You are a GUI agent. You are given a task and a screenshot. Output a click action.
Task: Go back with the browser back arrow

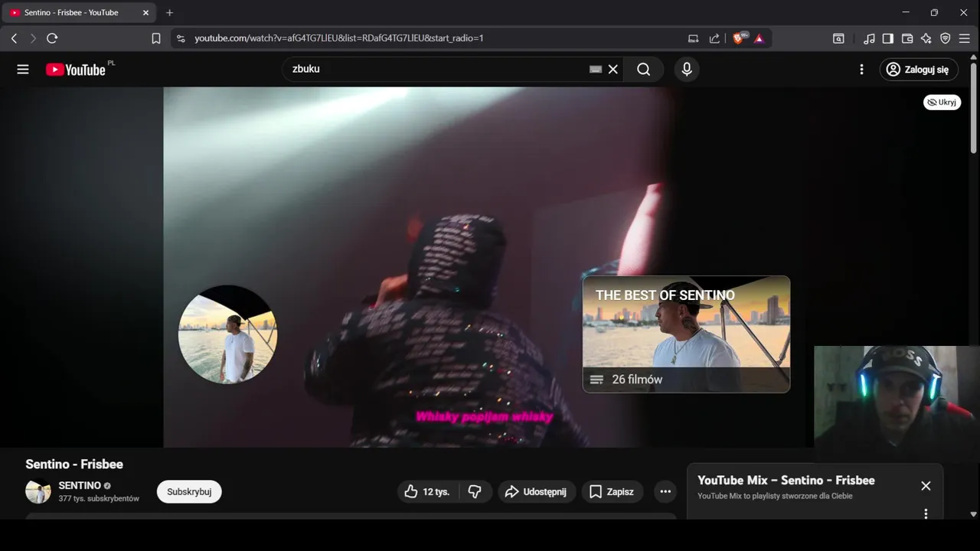click(14, 38)
